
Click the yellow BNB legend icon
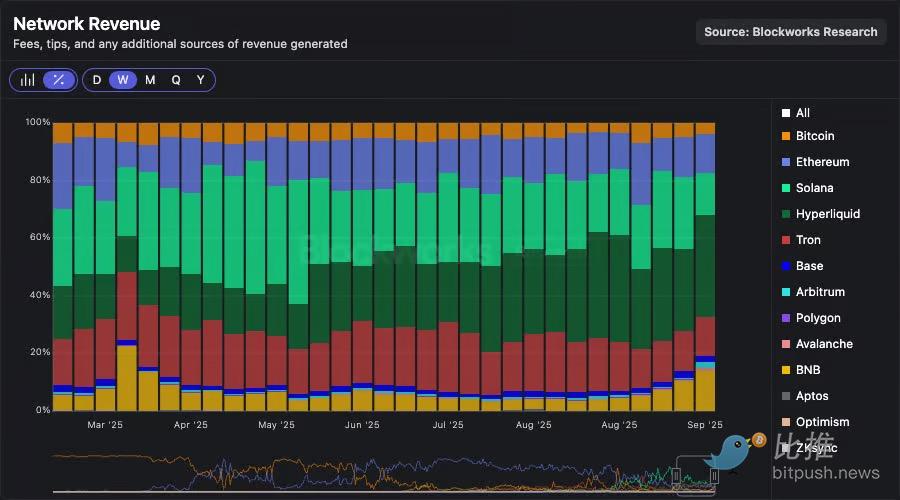click(786, 370)
